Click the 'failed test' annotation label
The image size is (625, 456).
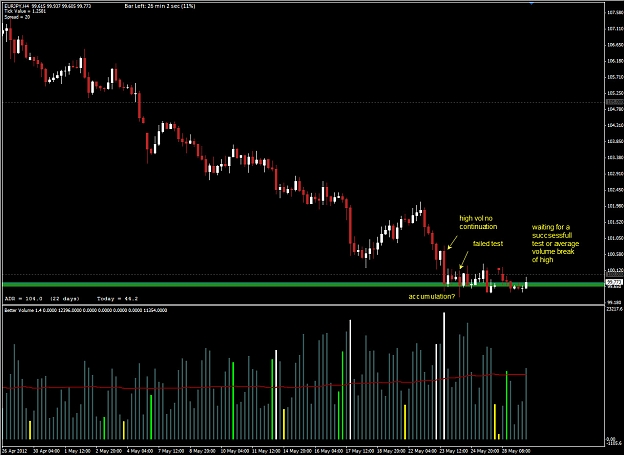pyautogui.click(x=488, y=244)
